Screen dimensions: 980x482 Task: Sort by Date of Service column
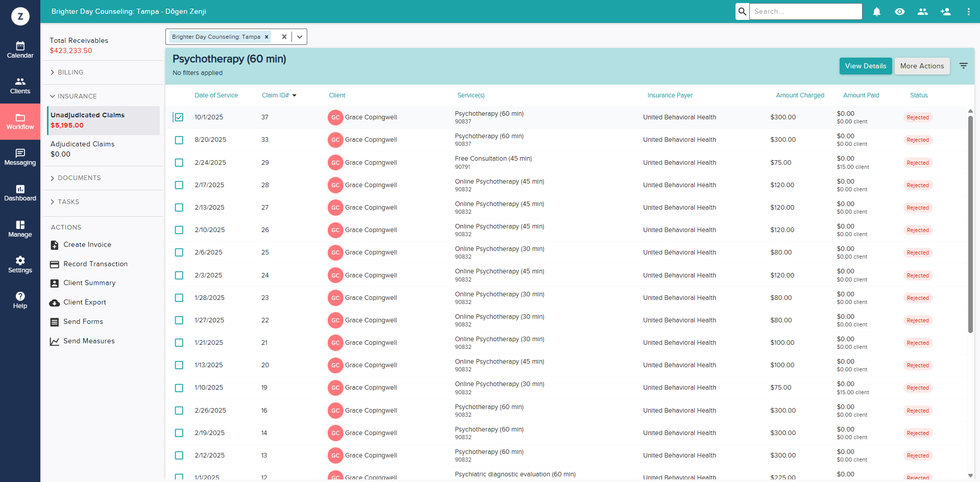point(216,95)
